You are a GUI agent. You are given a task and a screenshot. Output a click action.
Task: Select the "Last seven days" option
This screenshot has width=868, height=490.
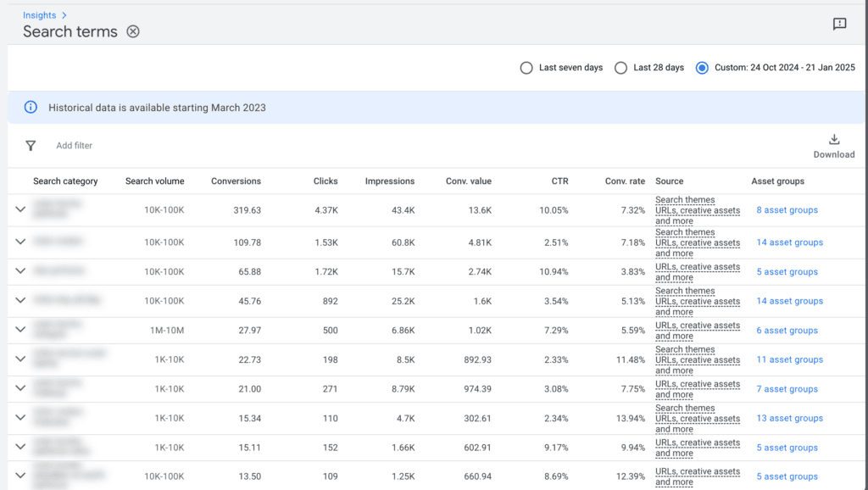pyautogui.click(x=526, y=67)
